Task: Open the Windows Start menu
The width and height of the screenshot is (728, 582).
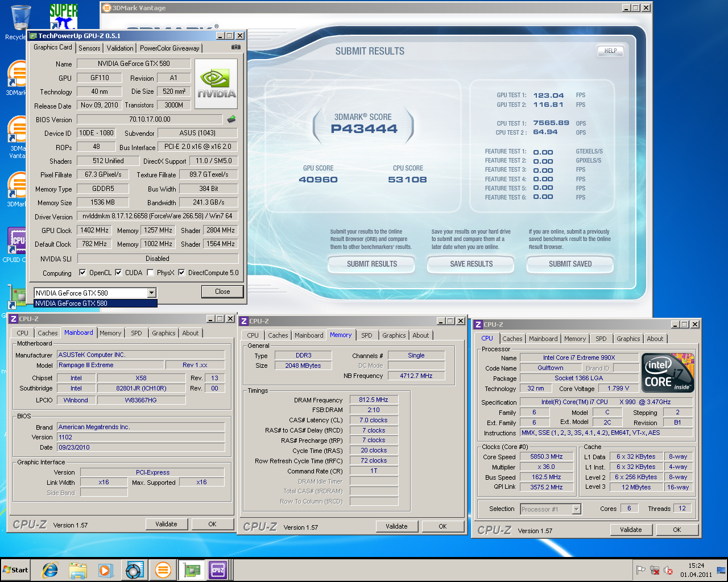Action: [x=15, y=570]
